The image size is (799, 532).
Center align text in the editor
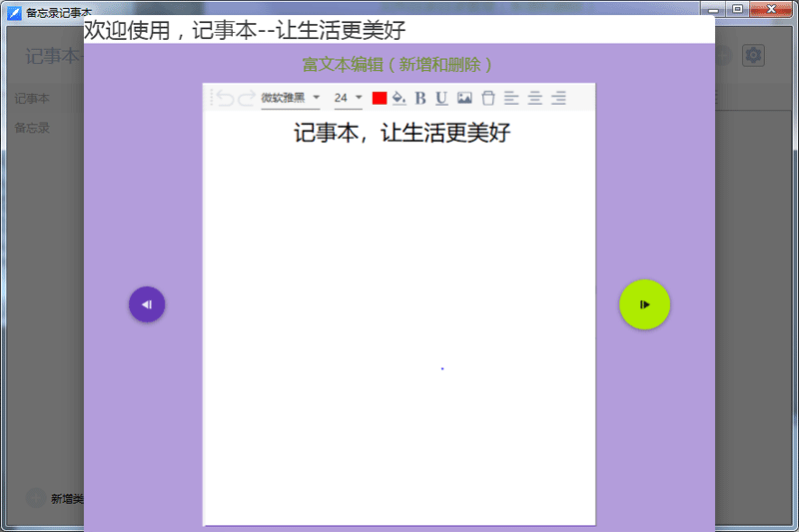pos(534,98)
